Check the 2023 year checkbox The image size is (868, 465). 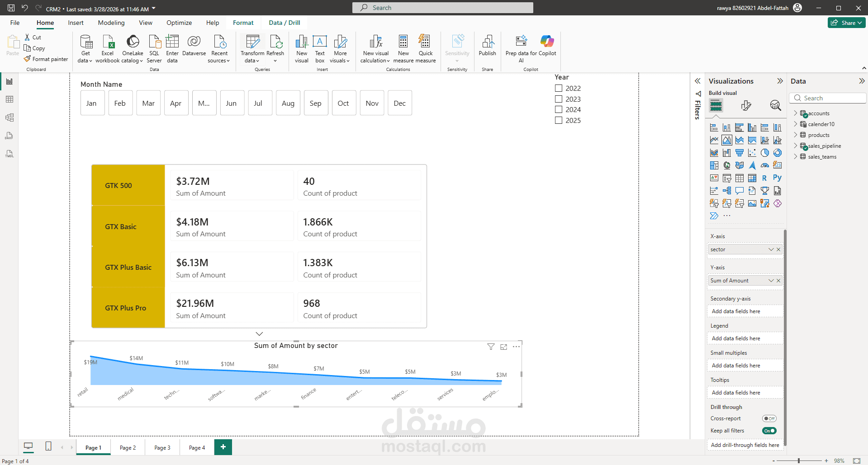[x=559, y=99]
